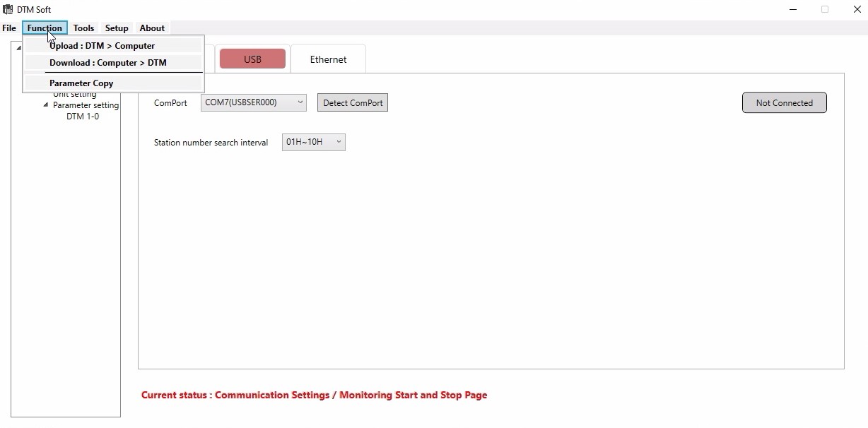Close the open Function menu
This screenshot has height=428, width=868.
click(x=45, y=28)
